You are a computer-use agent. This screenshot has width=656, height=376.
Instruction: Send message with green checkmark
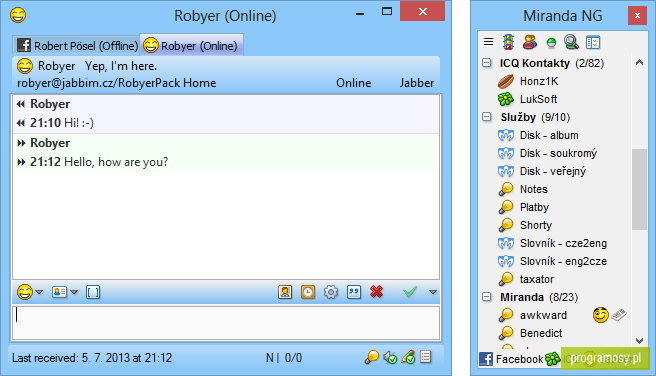(410, 292)
